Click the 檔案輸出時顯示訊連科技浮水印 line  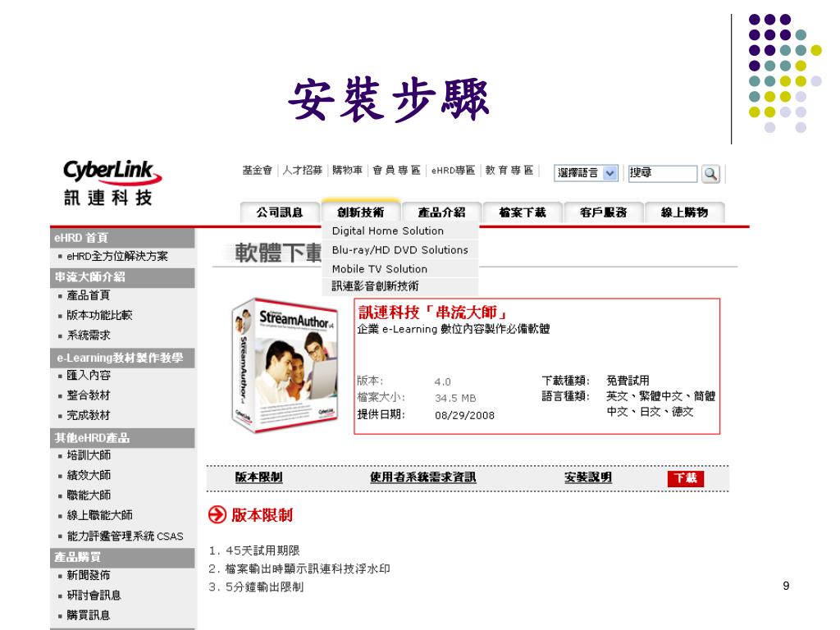coord(299,568)
